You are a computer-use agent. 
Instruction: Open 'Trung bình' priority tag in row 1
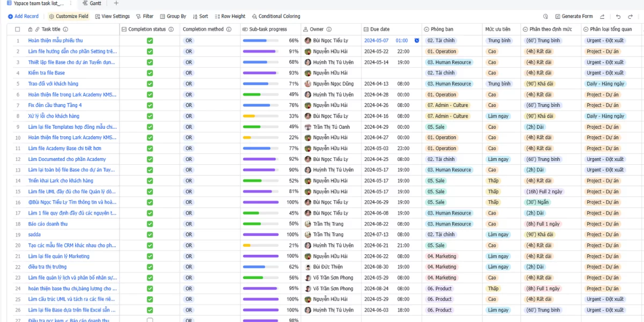pos(499,40)
